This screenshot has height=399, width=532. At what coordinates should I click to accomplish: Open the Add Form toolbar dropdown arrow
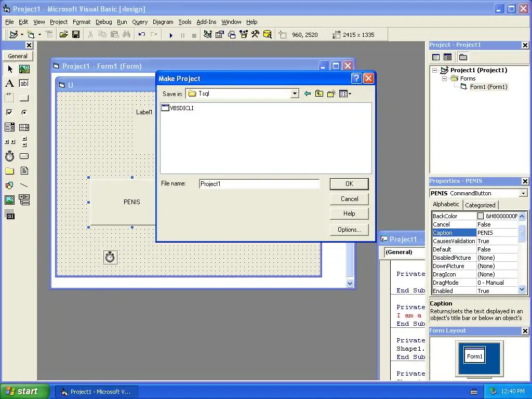(x=39, y=35)
